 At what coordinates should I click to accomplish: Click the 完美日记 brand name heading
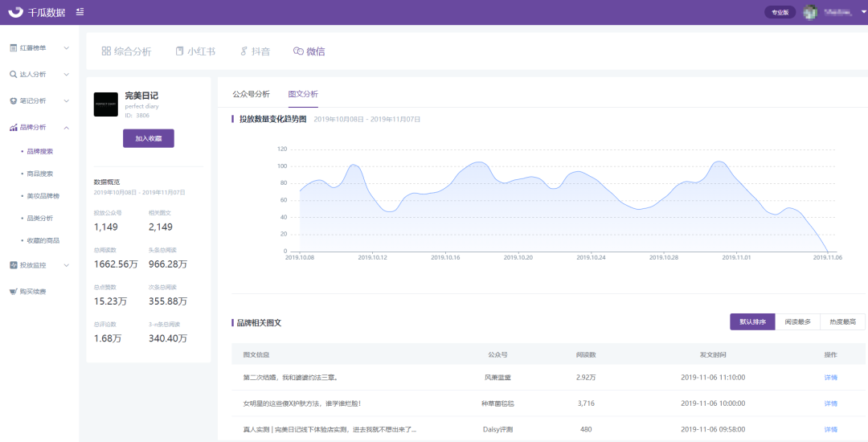(141, 96)
